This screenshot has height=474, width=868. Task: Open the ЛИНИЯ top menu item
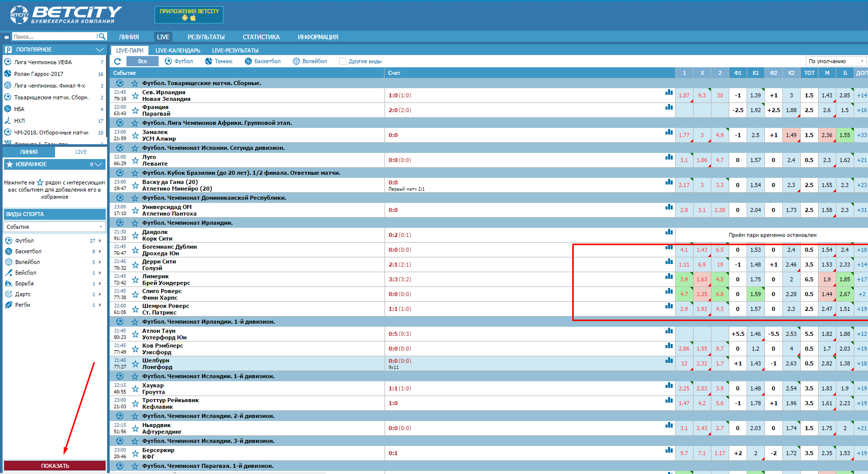pyautogui.click(x=129, y=37)
